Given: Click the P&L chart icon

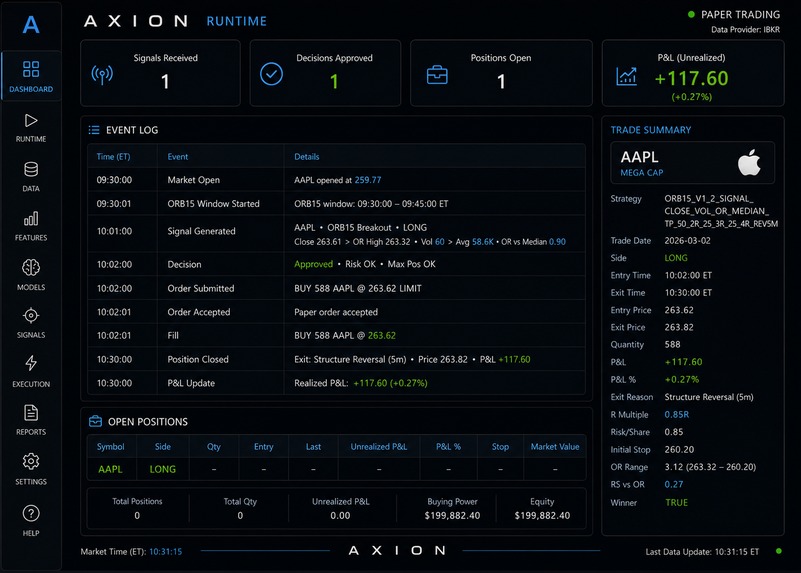Looking at the screenshot, I should tap(626, 76).
